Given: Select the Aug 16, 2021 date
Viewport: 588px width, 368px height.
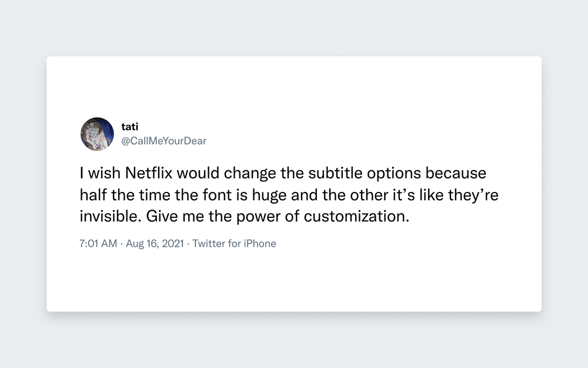Looking at the screenshot, I should 155,243.
